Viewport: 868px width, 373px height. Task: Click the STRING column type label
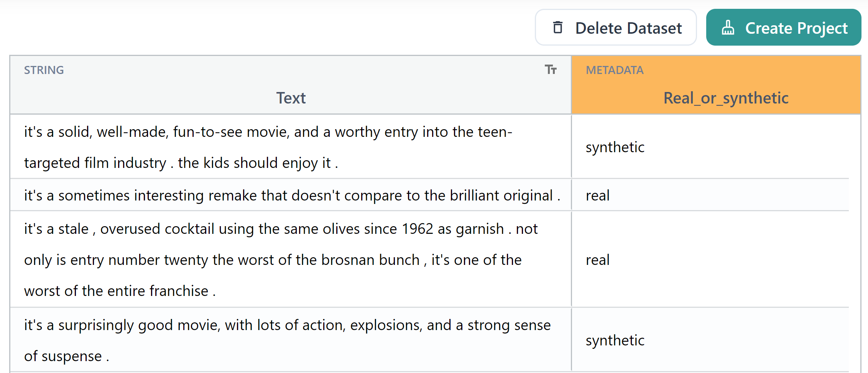click(x=44, y=70)
